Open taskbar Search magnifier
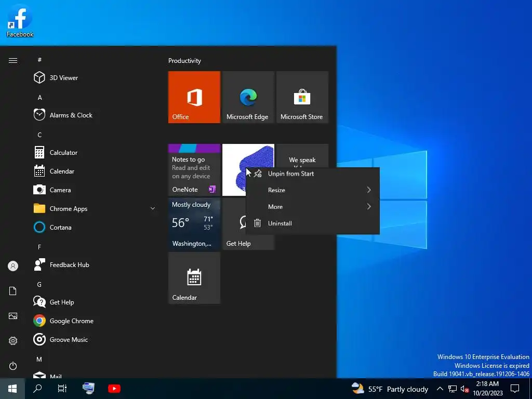Viewport: 532px width, 399px height. [x=37, y=389]
